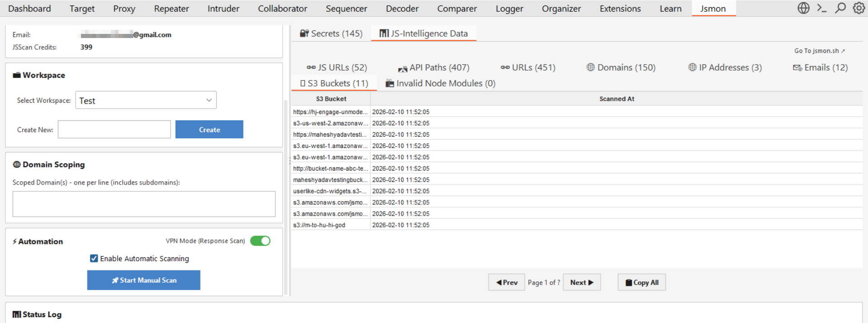Screen dimensions: 868x323
Task: Click the Create workspace button
Action: pos(209,129)
